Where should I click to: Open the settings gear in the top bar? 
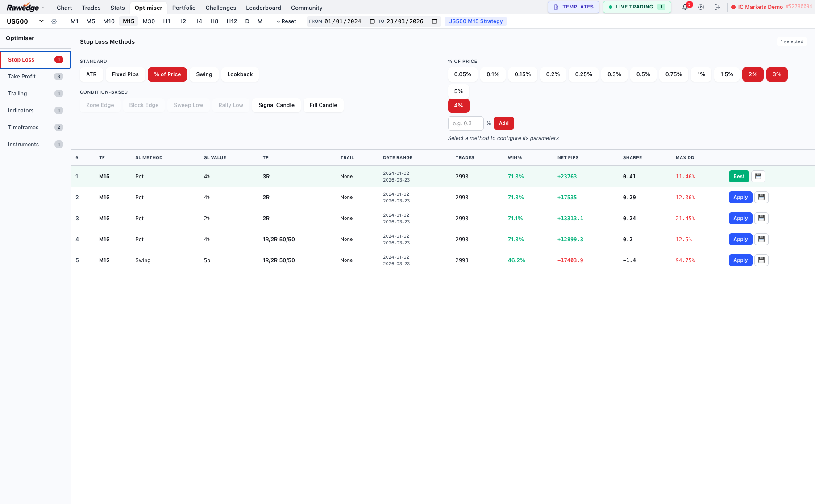(x=701, y=7)
